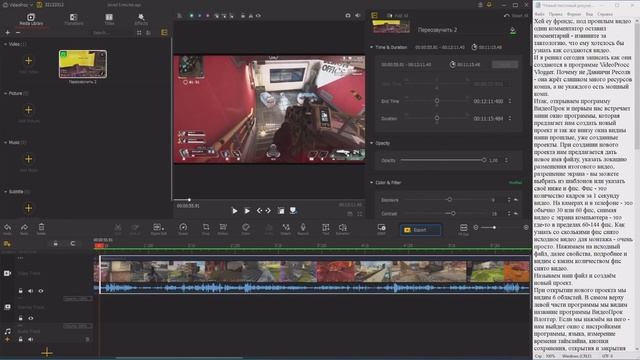Open the Denoise audio tool icon

342,227
